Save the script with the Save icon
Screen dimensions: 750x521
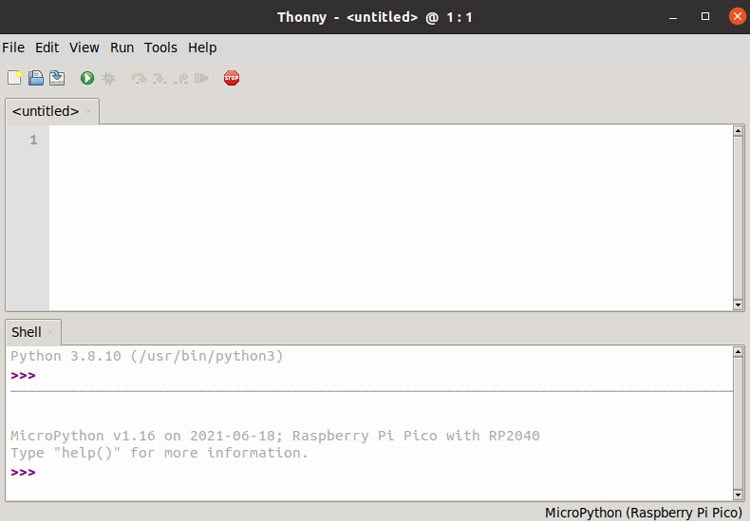[57, 78]
